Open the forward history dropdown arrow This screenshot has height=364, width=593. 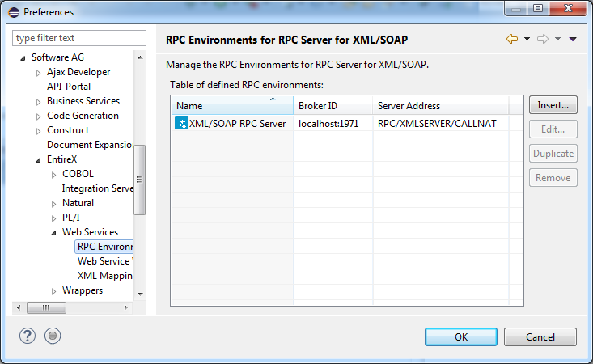(558, 39)
